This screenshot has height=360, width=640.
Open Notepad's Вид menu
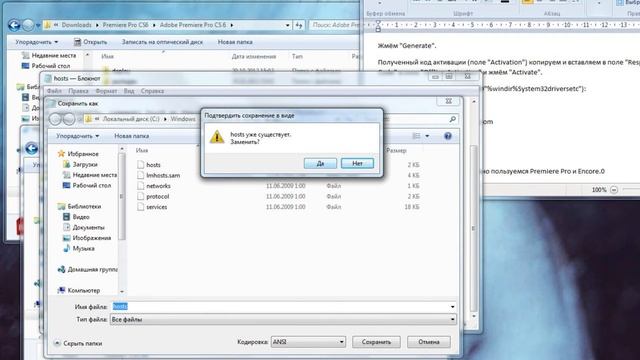[x=129, y=91]
